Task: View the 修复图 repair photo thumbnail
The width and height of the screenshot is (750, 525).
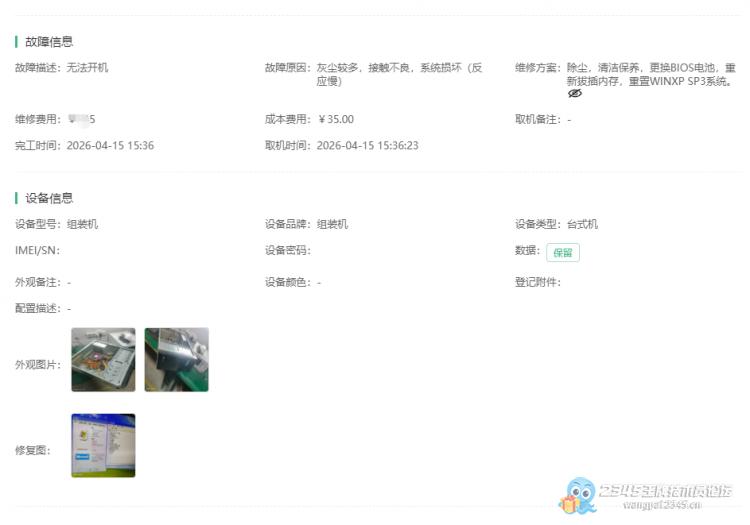Action: pos(103,445)
